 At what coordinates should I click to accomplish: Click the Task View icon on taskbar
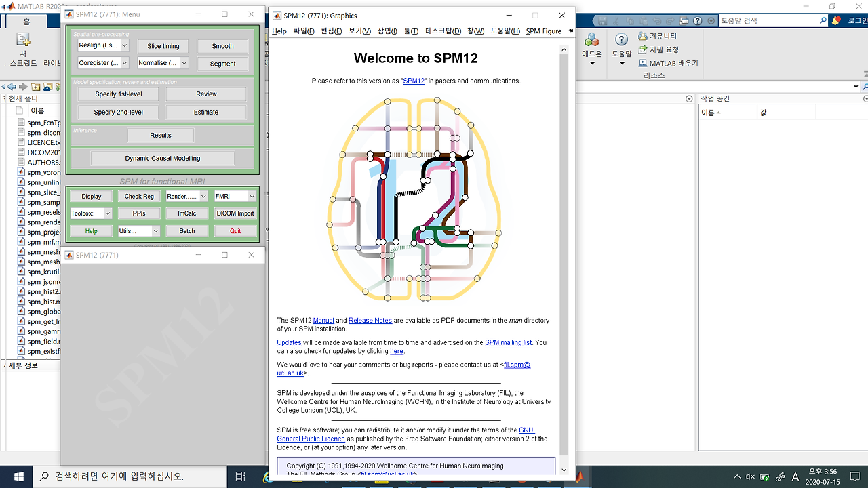[x=241, y=476]
